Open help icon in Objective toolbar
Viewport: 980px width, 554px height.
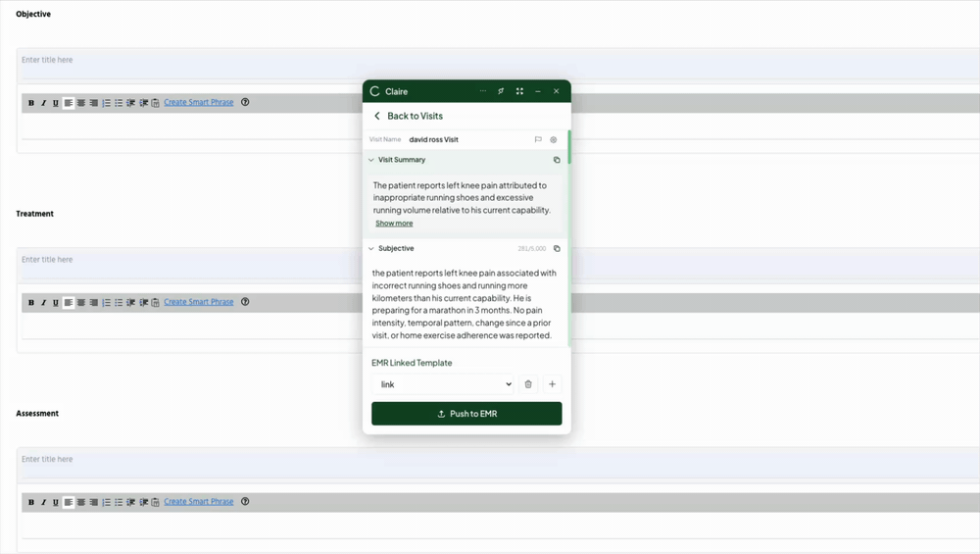click(x=245, y=102)
